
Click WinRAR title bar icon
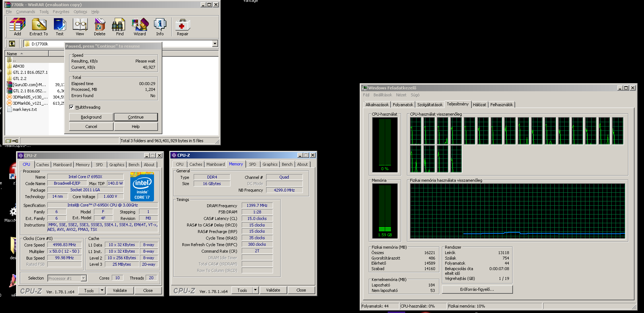tap(8, 5)
